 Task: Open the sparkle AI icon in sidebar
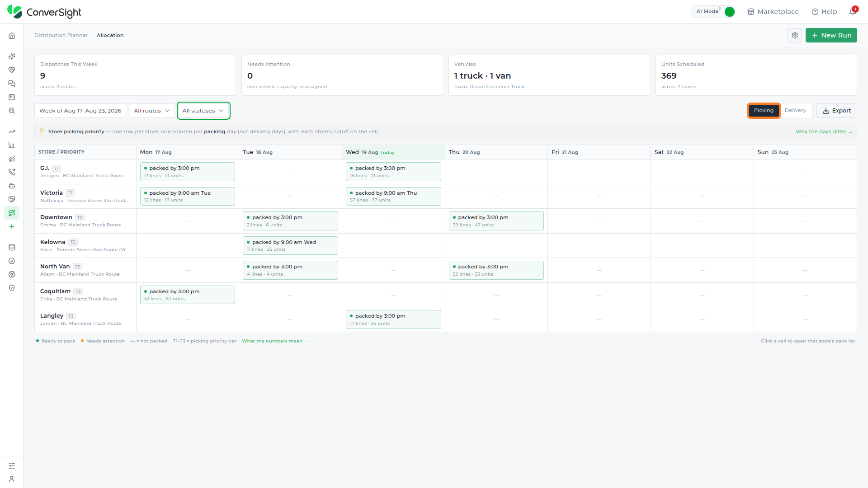[12, 56]
